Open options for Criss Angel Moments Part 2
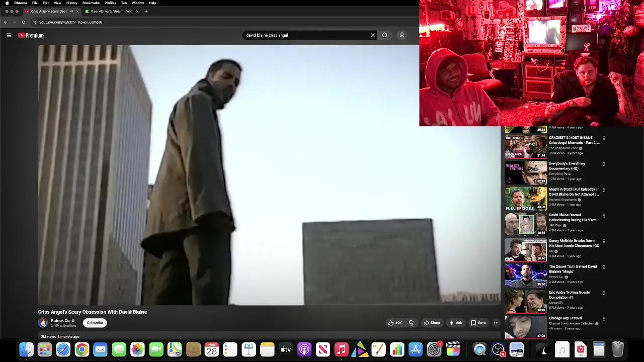 (604, 138)
